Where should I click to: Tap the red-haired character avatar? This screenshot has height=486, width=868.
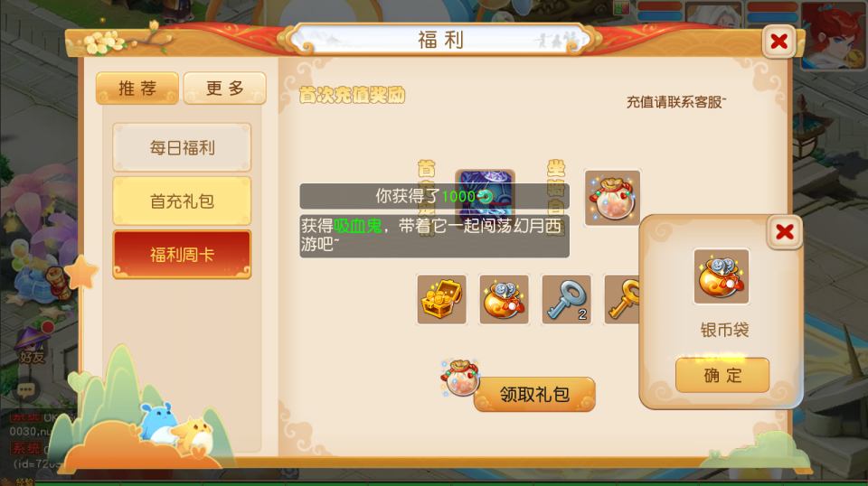pos(835,34)
